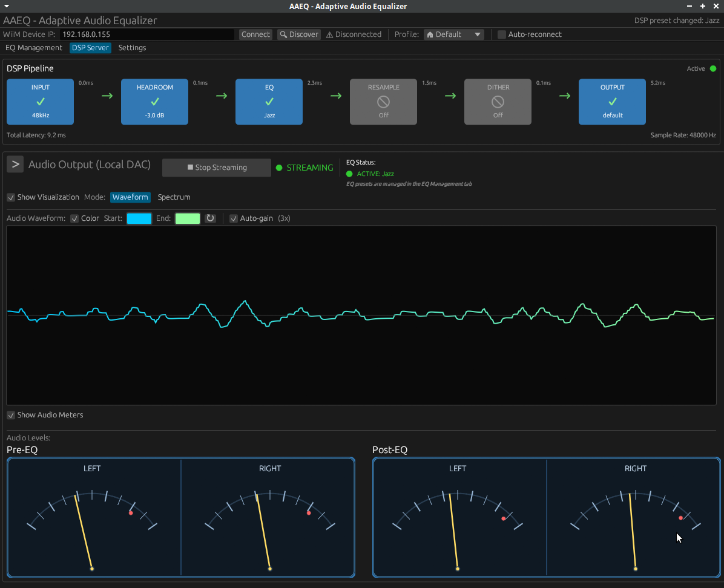Open the HEADROOM -3.0 dB stage
This screenshot has width=724, height=588.
pos(154,102)
